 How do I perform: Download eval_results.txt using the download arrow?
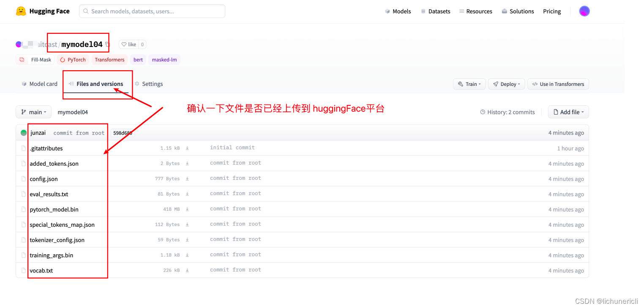pyautogui.click(x=187, y=194)
